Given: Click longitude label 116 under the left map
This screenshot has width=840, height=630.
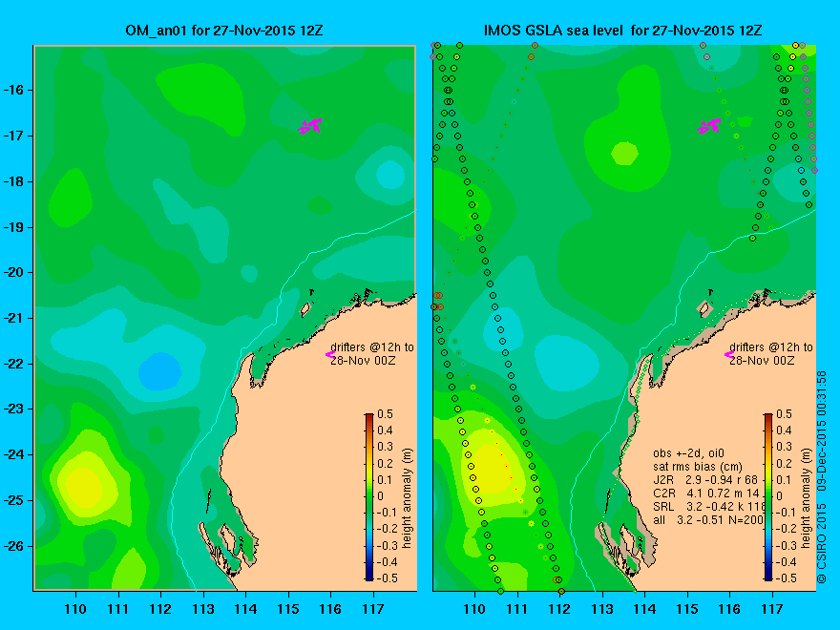Looking at the screenshot, I should [x=330, y=609].
